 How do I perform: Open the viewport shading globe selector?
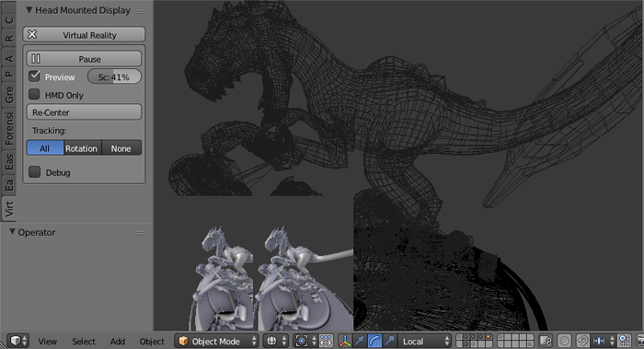[x=276, y=341]
